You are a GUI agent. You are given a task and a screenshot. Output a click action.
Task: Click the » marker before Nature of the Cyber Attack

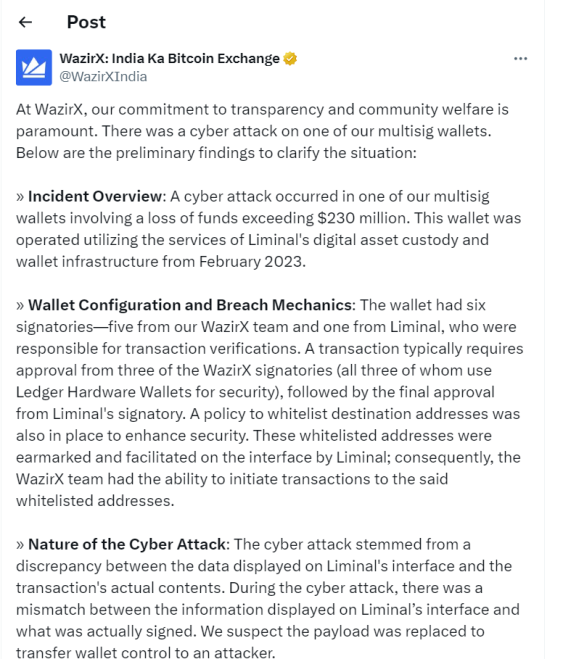pyautogui.click(x=20, y=545)
